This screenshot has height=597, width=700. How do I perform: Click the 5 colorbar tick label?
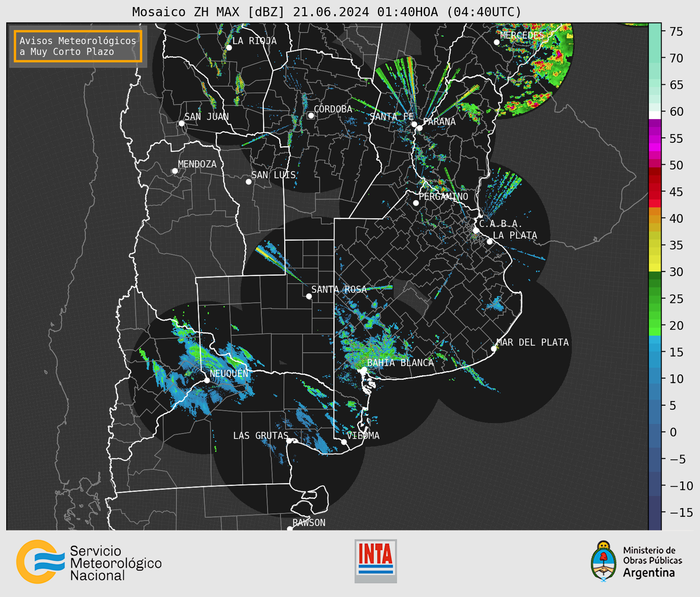[x=673, y=406]
